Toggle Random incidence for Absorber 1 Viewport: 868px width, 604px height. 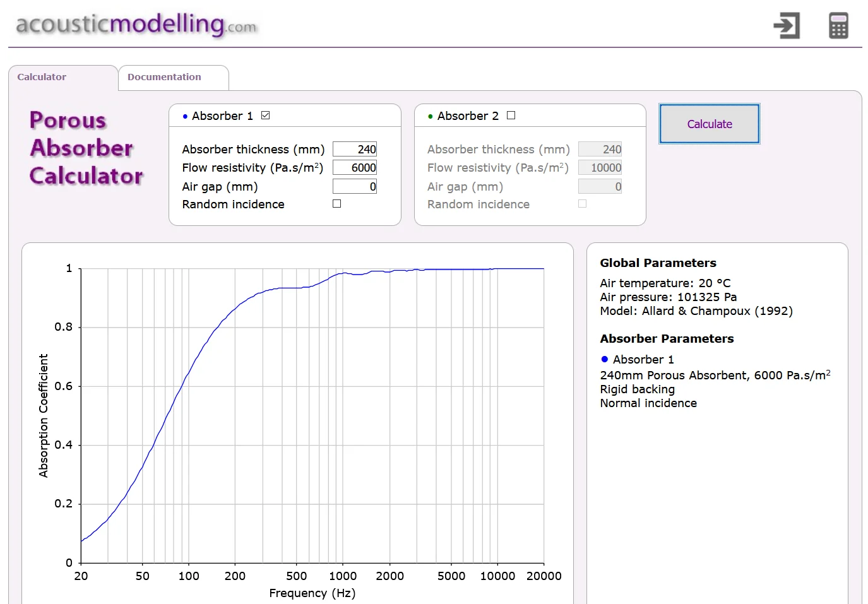pos(337,204)
